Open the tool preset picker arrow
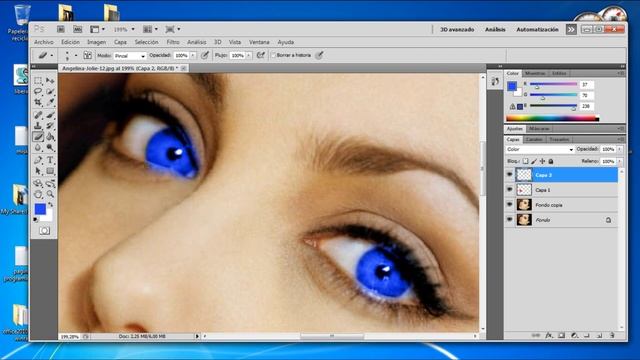 [x=51, y=56]
